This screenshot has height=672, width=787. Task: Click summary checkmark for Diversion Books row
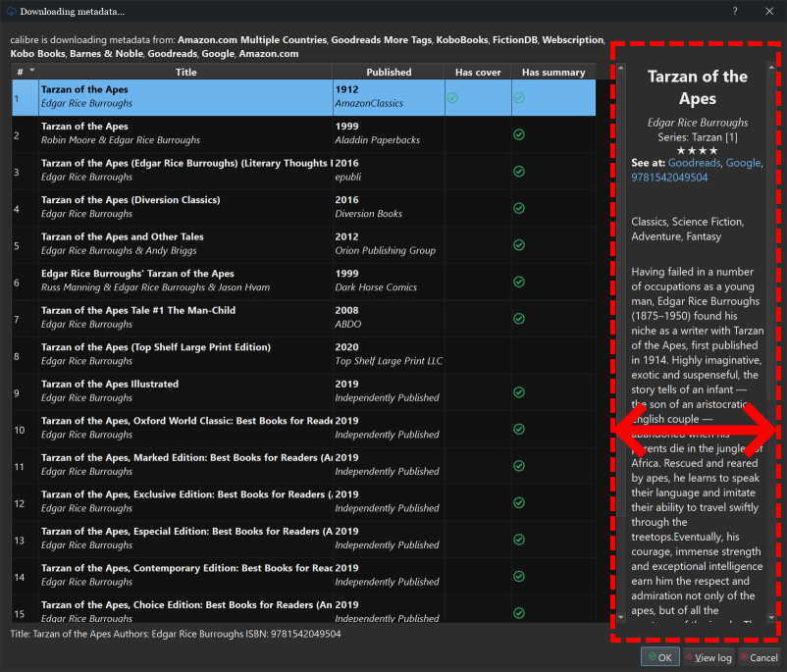pos(519,208)
